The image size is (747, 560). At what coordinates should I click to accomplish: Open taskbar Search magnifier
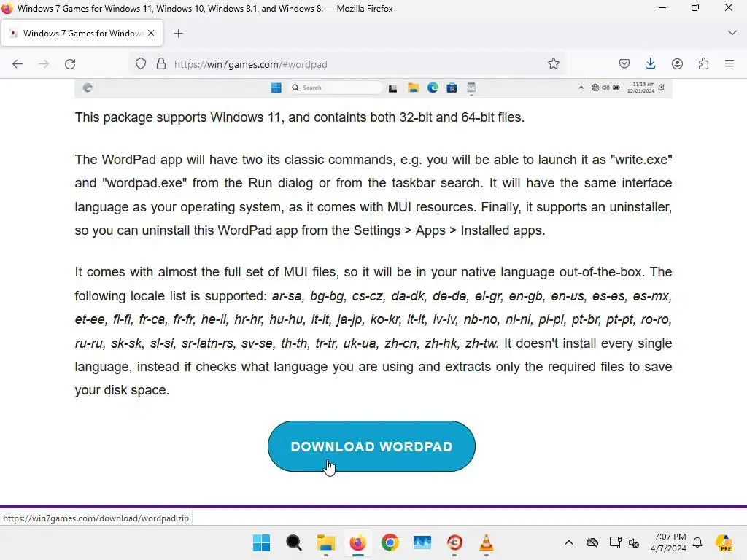tap(293, 542)
